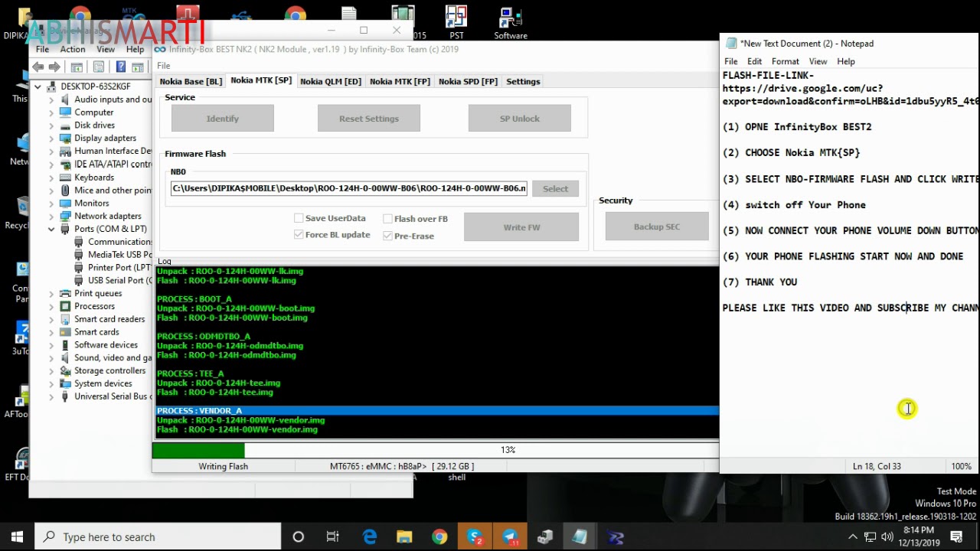Image resolution: width=980 pixels, height=551 pixels.
Task: Click the Forward arrow in Device Manager toolbar
Action: tap(54, 67)
